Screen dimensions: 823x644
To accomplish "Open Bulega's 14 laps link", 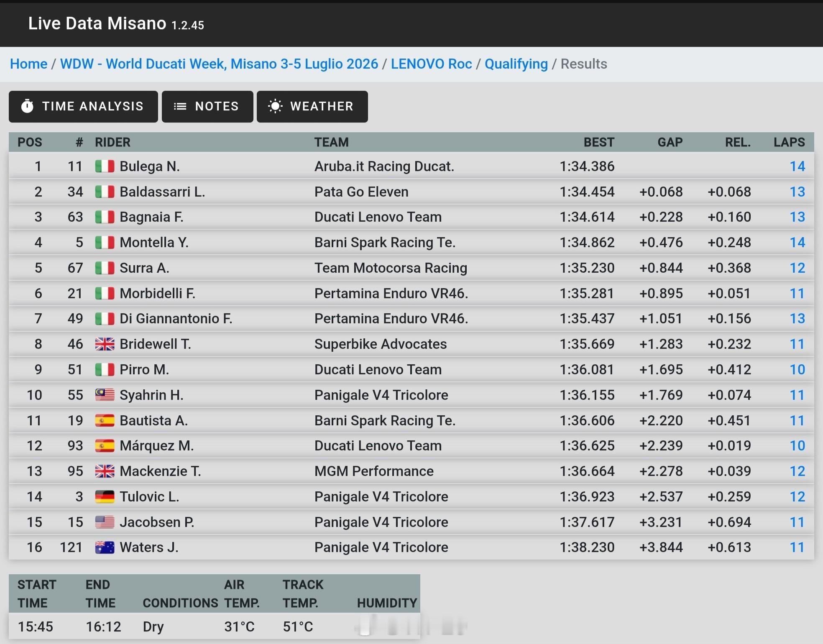I will pos(797,166).
